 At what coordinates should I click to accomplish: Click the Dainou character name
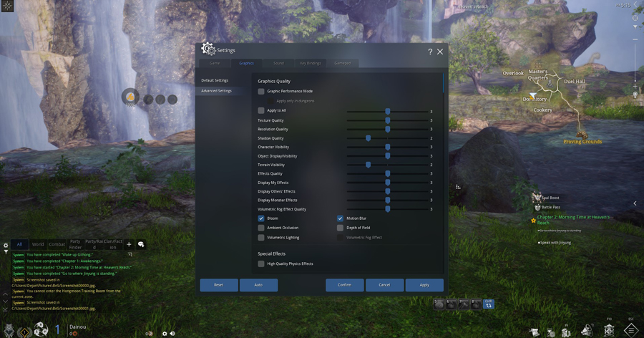pyautogui.click(x=77, y=327)
